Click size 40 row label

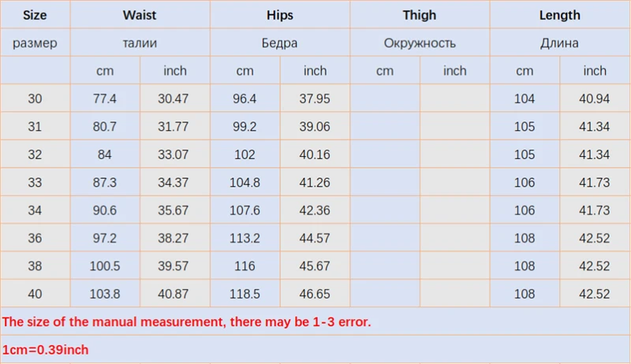pos(35,294)
